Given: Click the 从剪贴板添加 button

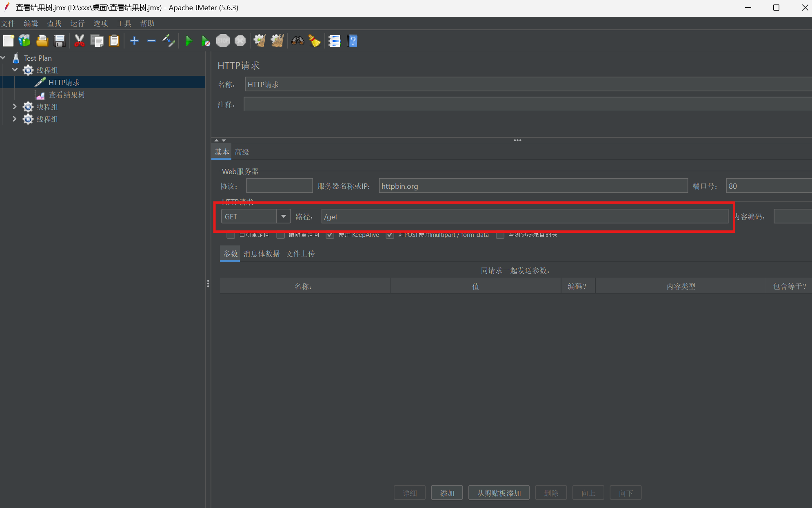Looking at the screenshot, I should (x=499, y=493).
